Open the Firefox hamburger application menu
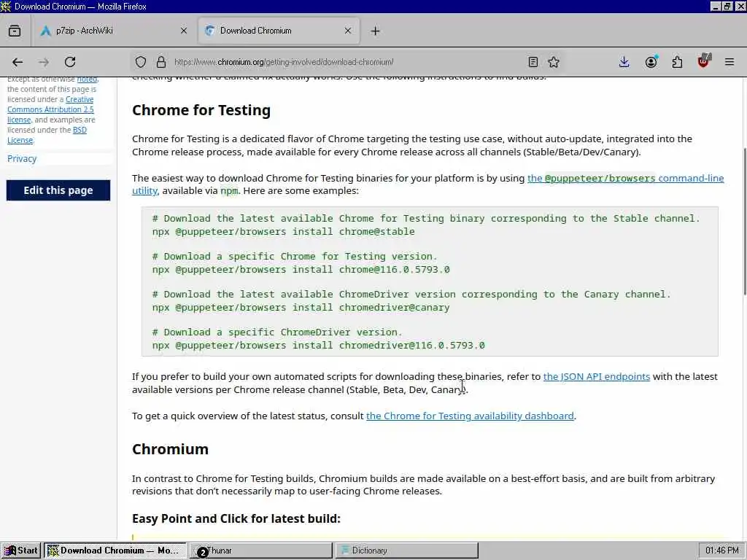 pos(729,62)
